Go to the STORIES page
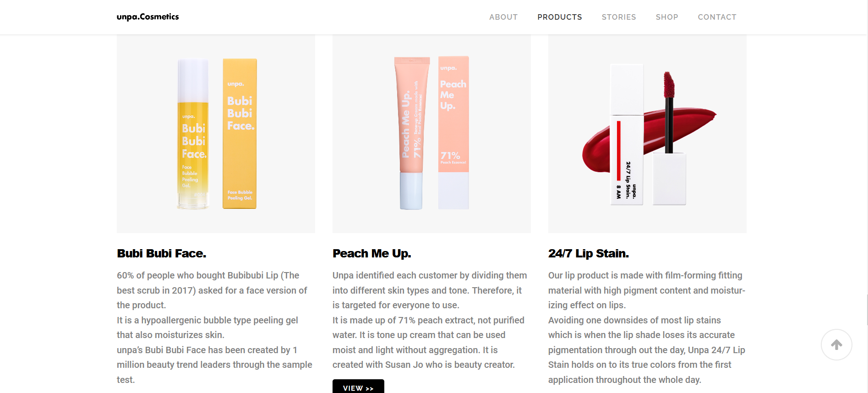Viewport: 868px width, 393px height. click(x=618, y=17)
